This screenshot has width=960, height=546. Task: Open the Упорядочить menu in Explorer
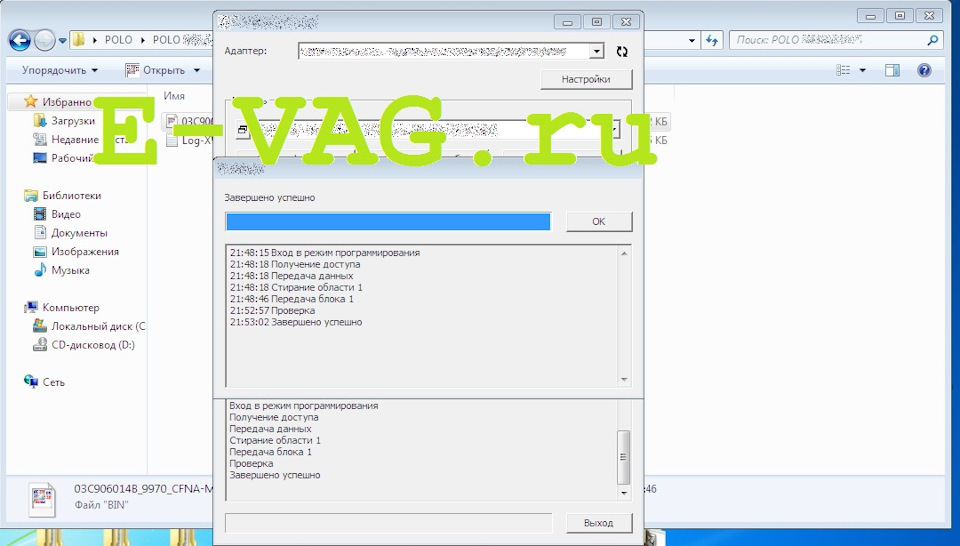pos(60,70)
